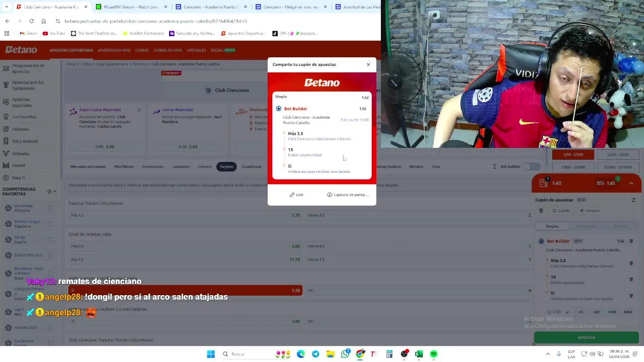Remove the Sí ambos equipos tarjeta selection
Viewport: 644px width, 362px height.
(x=631, y=295)
